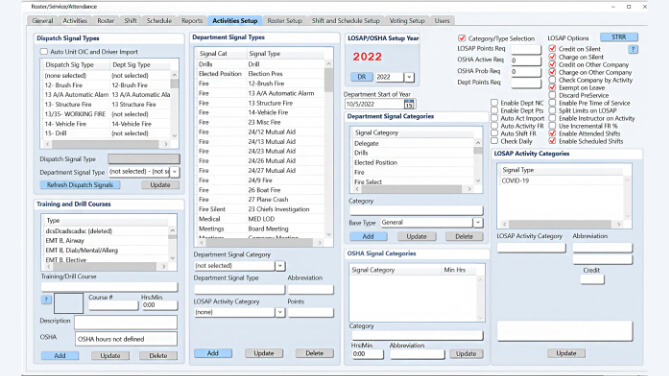Uncheck the Credit on Silent option
This screenshot has width=669, height=376.
(552, 49)
